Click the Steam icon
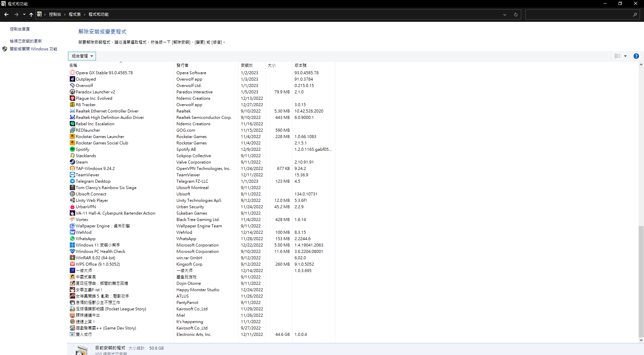This screenshot has height=355, width=644. coord(72,162)
